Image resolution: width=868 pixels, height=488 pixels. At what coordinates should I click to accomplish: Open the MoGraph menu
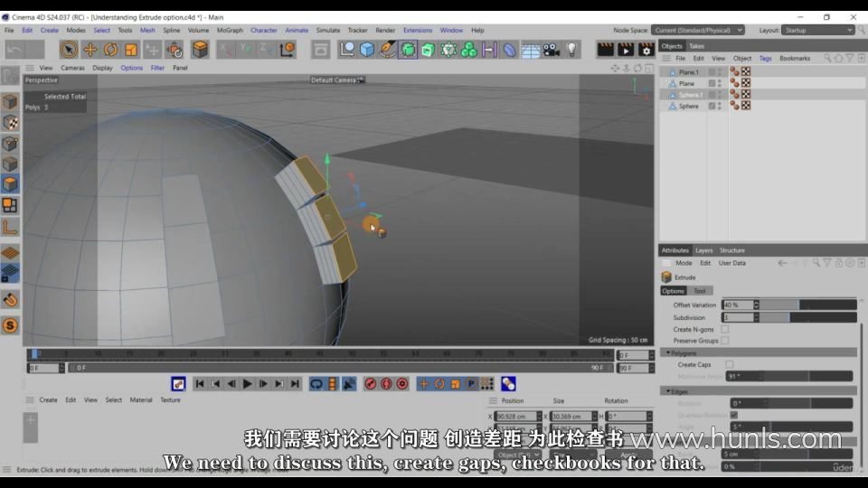pyautogui.click(x=230, y=30)
